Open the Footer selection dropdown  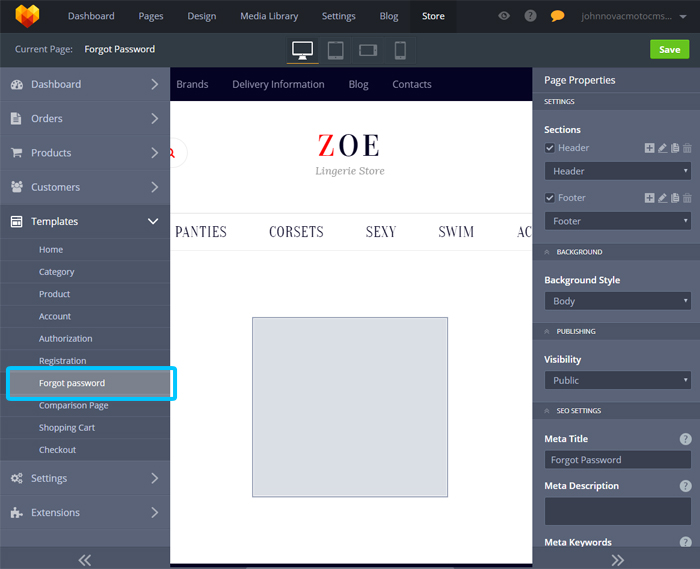coord(617,221)
